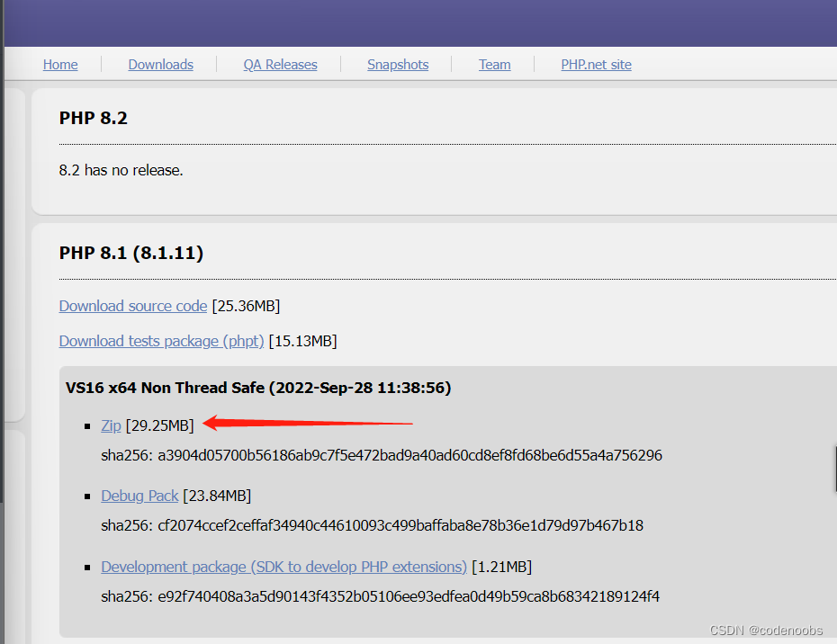
Task: Click the [15.13MB] tests package size
Action: (303, 341)
